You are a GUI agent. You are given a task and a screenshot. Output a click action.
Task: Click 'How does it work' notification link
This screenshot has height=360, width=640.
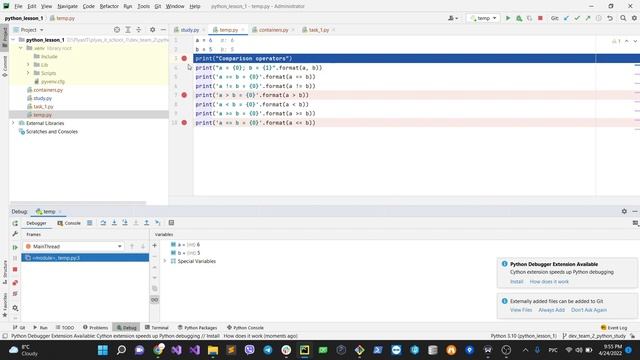tap(549, 282)
